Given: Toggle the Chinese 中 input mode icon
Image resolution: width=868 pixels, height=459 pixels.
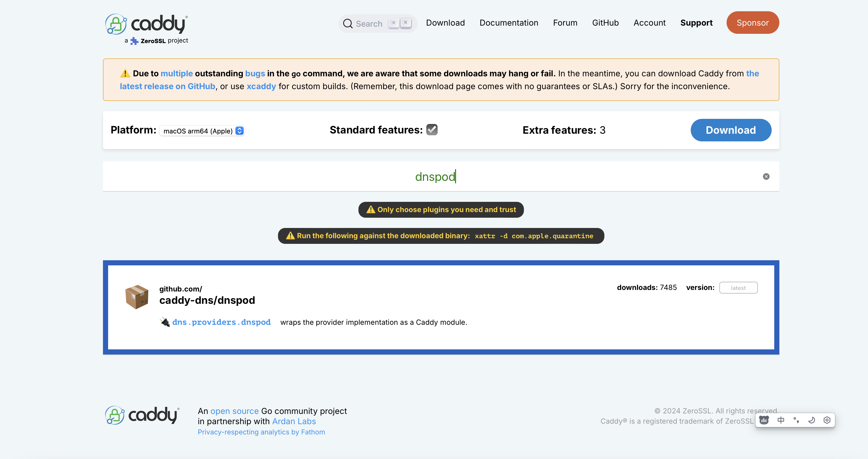Looking at the screenshot, I should 781,420.
